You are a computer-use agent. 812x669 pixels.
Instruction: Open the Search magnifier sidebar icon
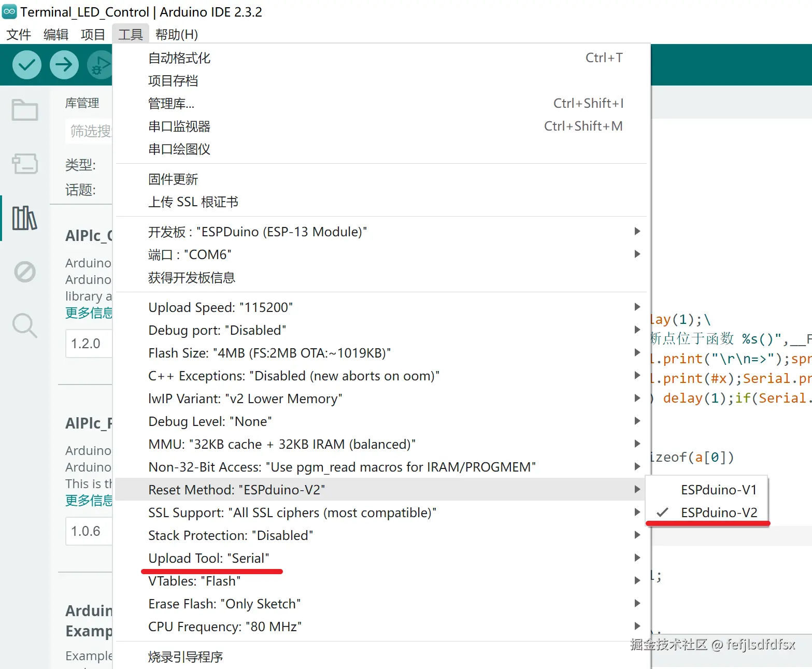25,325
